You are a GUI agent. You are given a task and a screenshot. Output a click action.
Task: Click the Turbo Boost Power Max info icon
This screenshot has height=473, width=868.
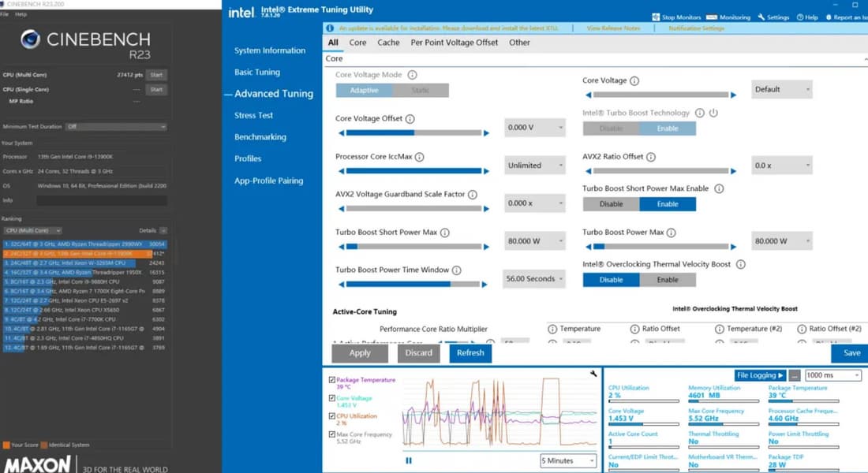[671, 233]
